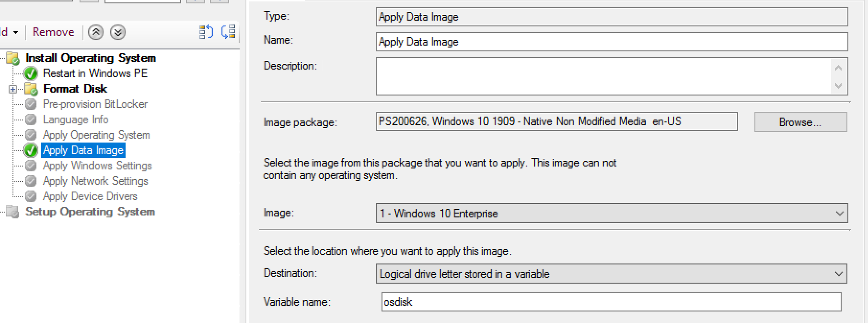Open the Image dropdown list

(839, 213)
